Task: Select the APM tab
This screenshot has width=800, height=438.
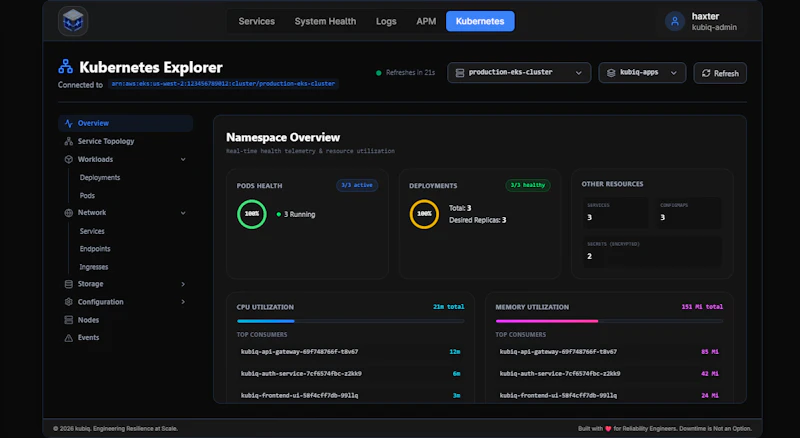Action: click(426, 21)
